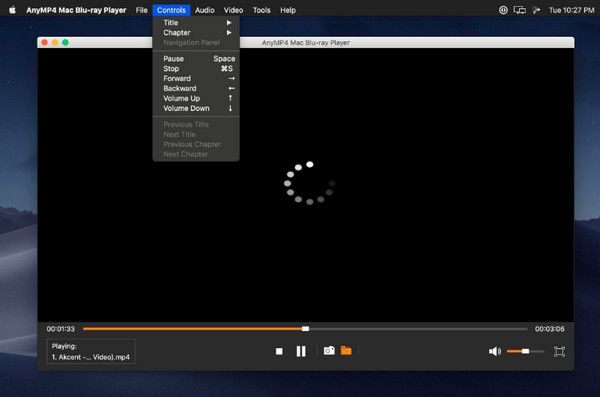Open the Apple menu
This screenshot has height=397, width=600.
tap(12, 10)
